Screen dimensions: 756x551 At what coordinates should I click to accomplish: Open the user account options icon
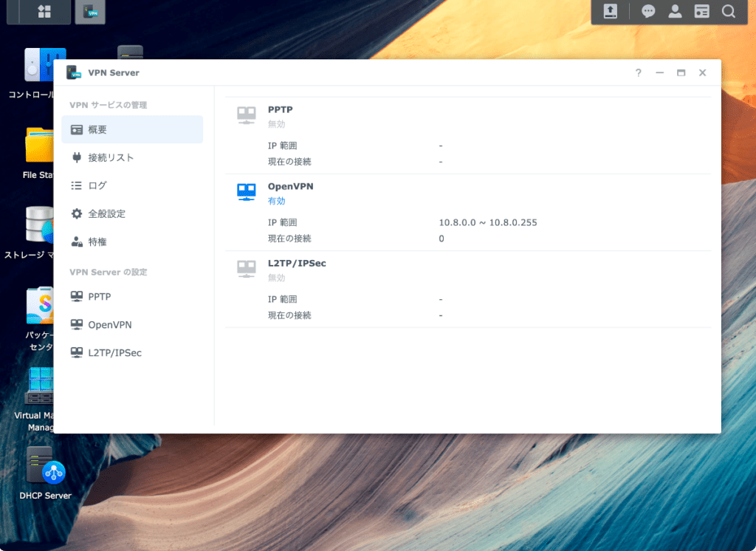pyautogui.click(x=675, y=11)
